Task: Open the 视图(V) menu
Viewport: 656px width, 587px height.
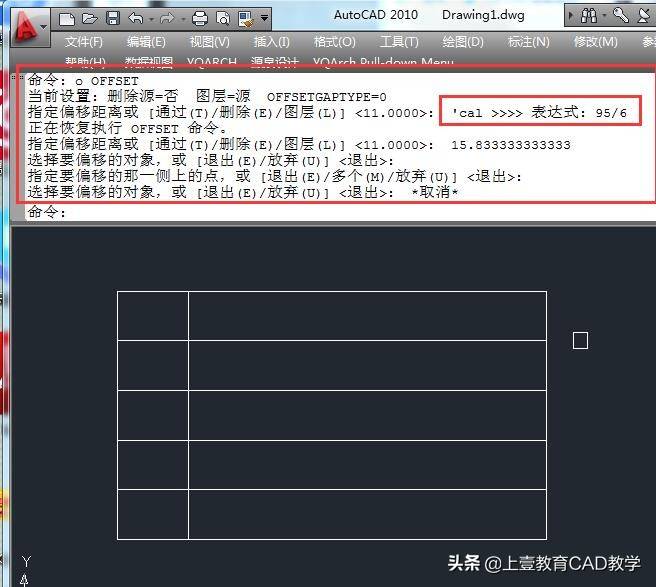Action: pyautogui.click(x=210, y=42)
